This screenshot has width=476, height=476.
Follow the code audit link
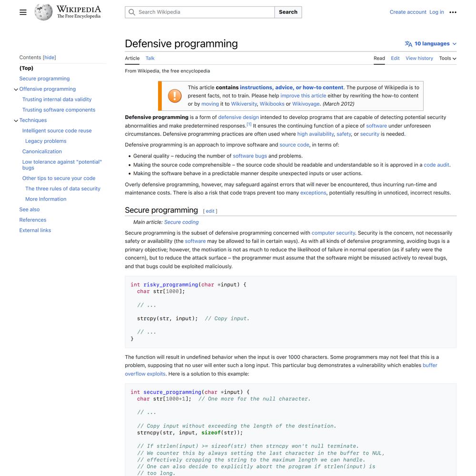click(x=436, y=165)
